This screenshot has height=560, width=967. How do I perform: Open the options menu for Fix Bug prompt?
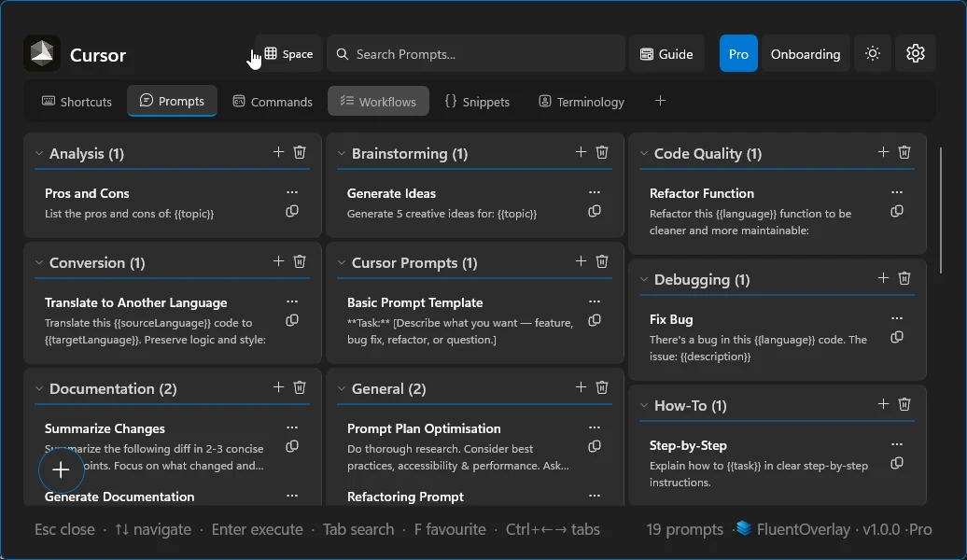click(x=897, y=318)
